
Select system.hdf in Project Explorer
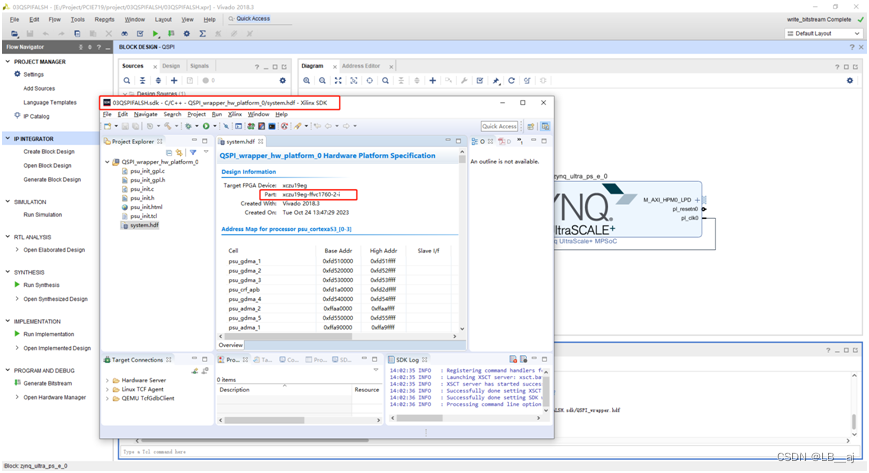(x=144, y=225)
